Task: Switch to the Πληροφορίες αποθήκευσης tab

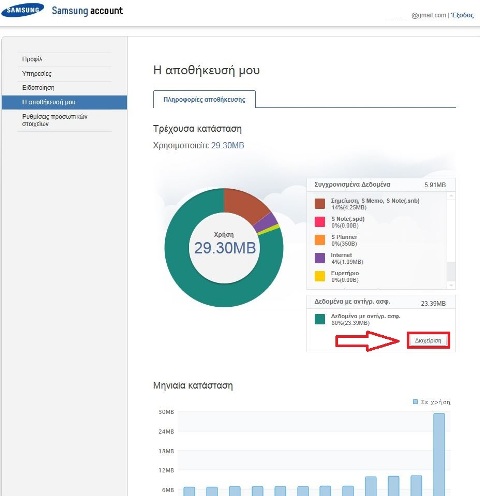Action: pyautogui.click(x=204, y=99)
